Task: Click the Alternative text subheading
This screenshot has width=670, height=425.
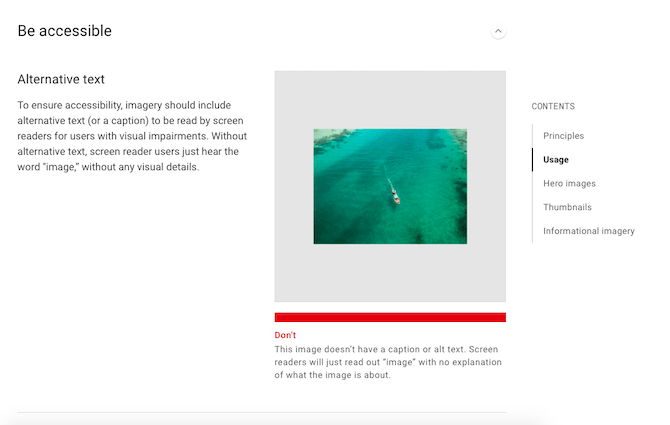Action: [61, 79]
